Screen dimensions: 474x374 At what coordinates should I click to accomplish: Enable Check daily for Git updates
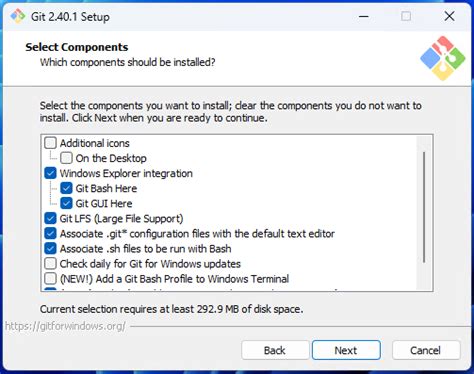50,263
